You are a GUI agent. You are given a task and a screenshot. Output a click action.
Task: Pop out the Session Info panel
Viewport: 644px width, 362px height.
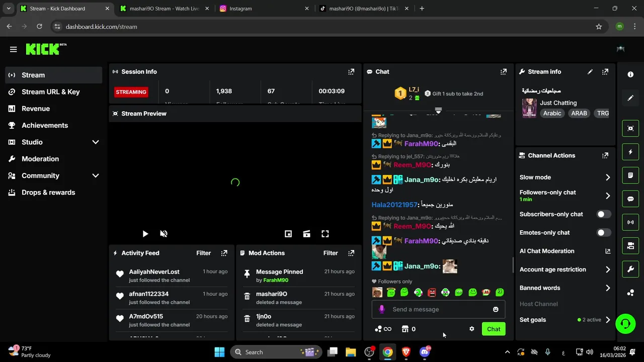point(351,72)
